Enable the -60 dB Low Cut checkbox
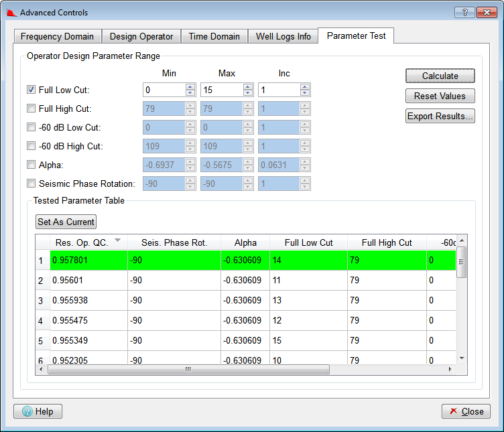504x432 pixels. click(x=31, y=127)
